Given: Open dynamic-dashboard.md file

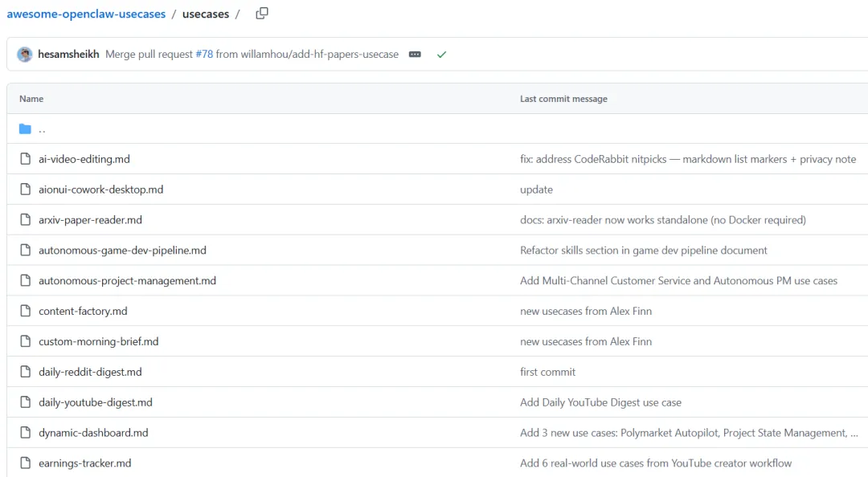Looking at the screenshot, I should (x=93, y=433).
